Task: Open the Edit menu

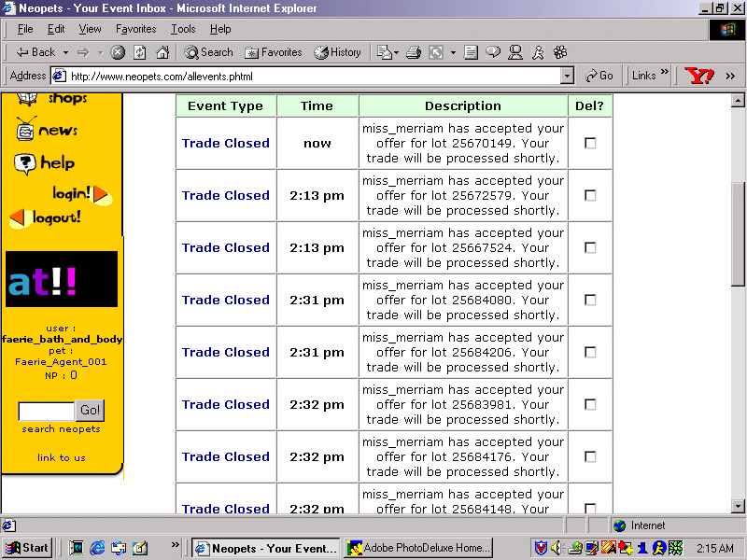Action: (x=56, y=29)
